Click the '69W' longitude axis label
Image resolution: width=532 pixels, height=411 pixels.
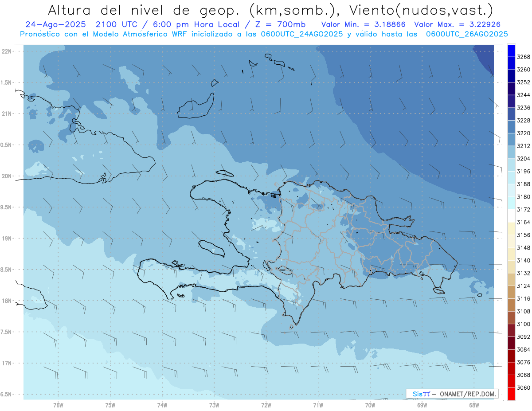tap(422, 405)
